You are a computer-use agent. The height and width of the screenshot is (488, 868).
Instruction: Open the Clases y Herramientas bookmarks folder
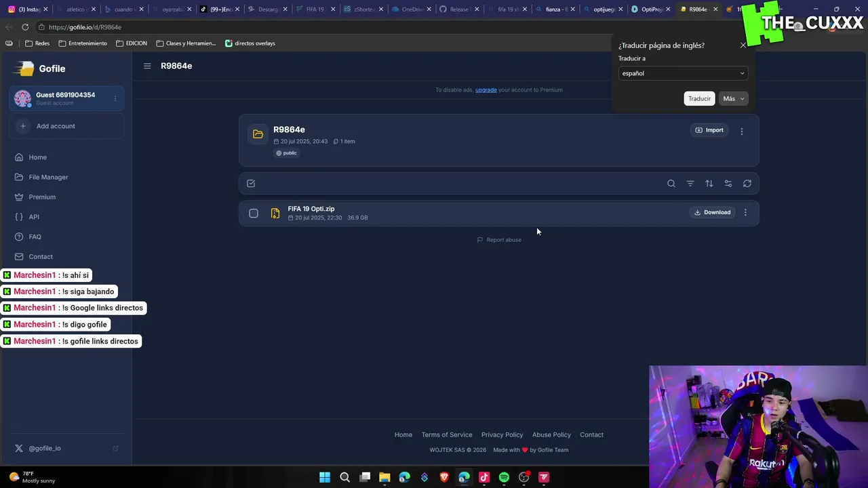186,43
